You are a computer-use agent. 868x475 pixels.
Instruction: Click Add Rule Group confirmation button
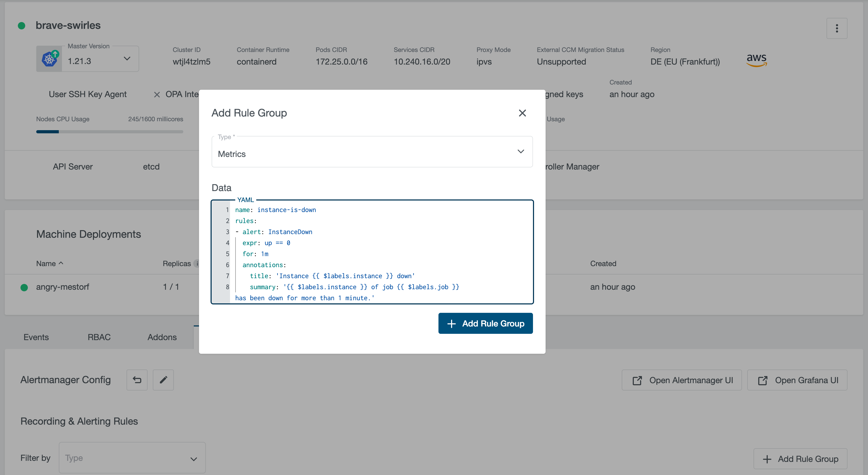(485, 323)
